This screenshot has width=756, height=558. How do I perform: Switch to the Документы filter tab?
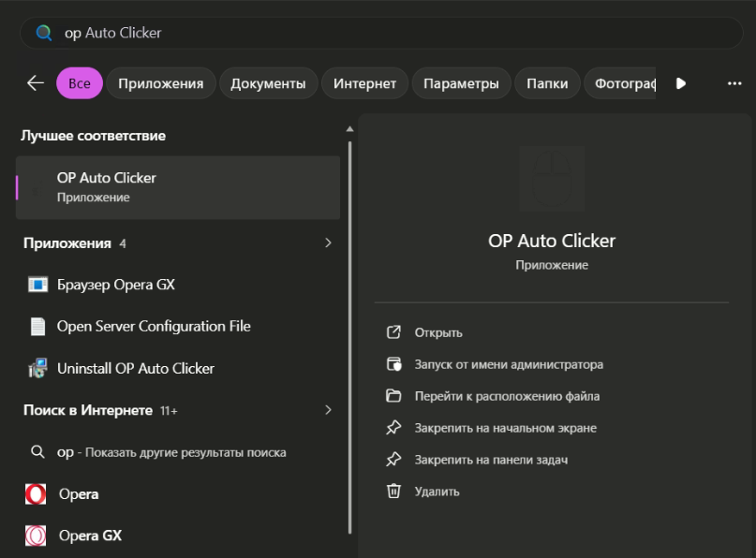(x=268, y=83)
